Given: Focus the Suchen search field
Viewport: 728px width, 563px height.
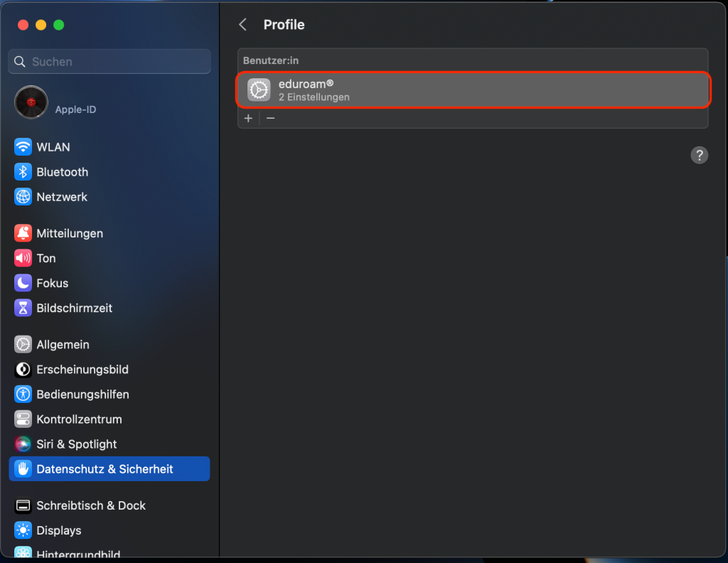Looking at the screenshot, I should pyautogui.click(x=109, y=61).
